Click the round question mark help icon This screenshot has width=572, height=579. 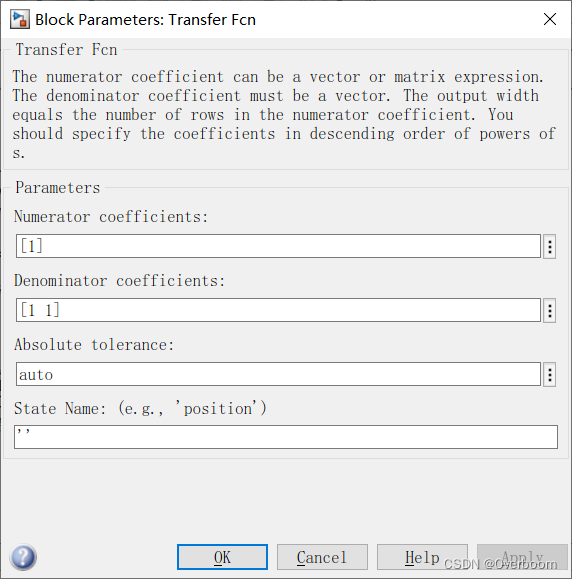(x=23, y=557)
